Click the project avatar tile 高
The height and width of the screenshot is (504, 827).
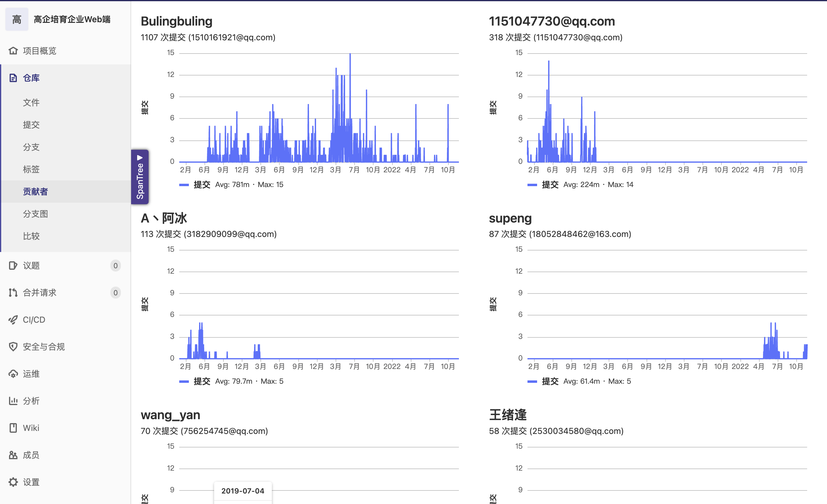tap(17, 20)
